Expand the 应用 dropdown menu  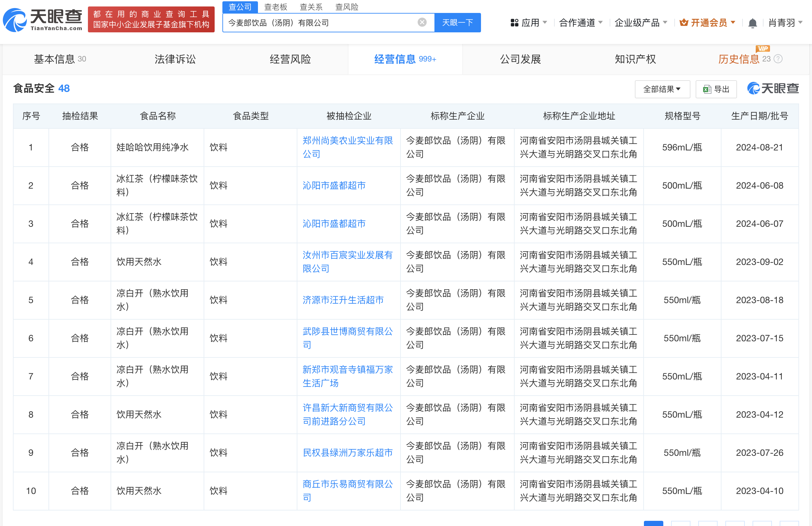pos(545,23)
